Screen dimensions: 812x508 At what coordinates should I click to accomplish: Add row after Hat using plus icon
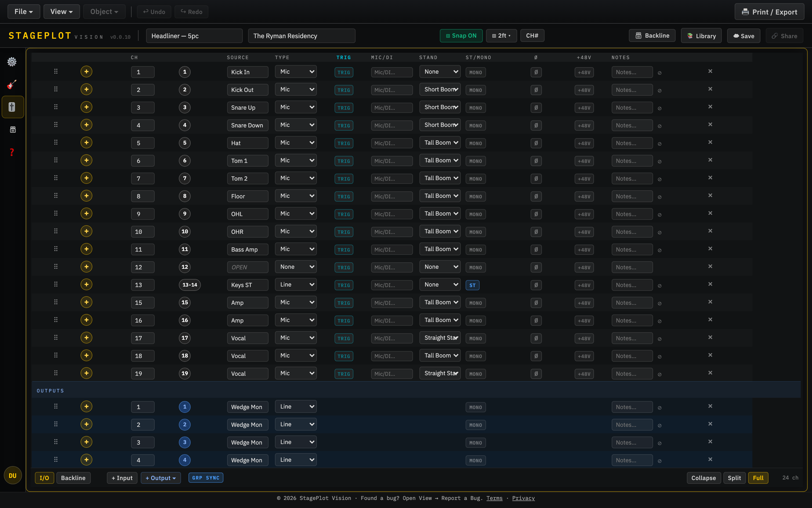[x=86, y=142]
